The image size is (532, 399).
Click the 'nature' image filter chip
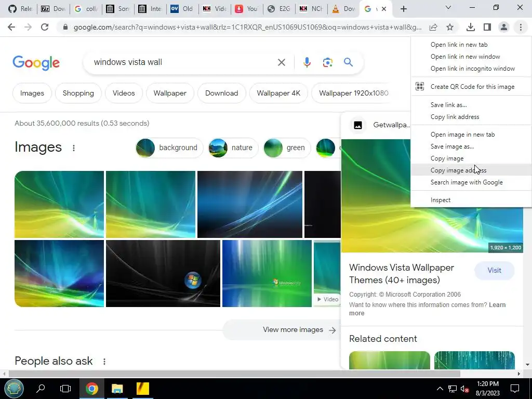click(x=232, y=148)
